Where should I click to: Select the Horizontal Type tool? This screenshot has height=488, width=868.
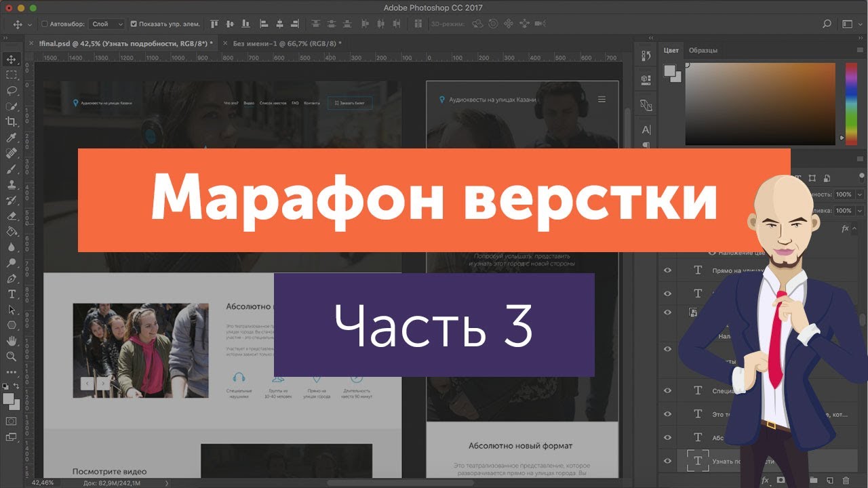click(x=11, y=293)
